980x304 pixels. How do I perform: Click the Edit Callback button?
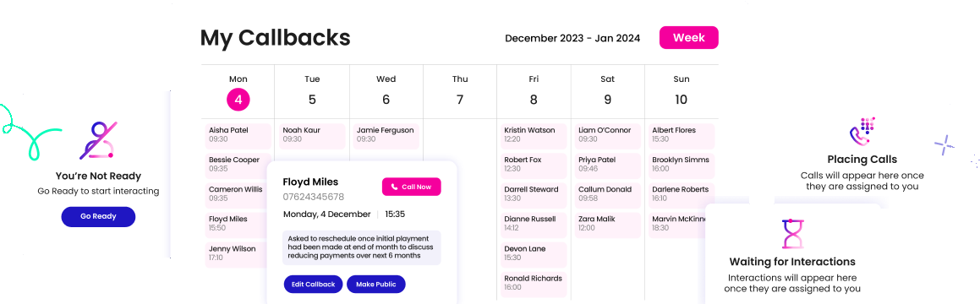pyautogui.click(x=313, y=284)
